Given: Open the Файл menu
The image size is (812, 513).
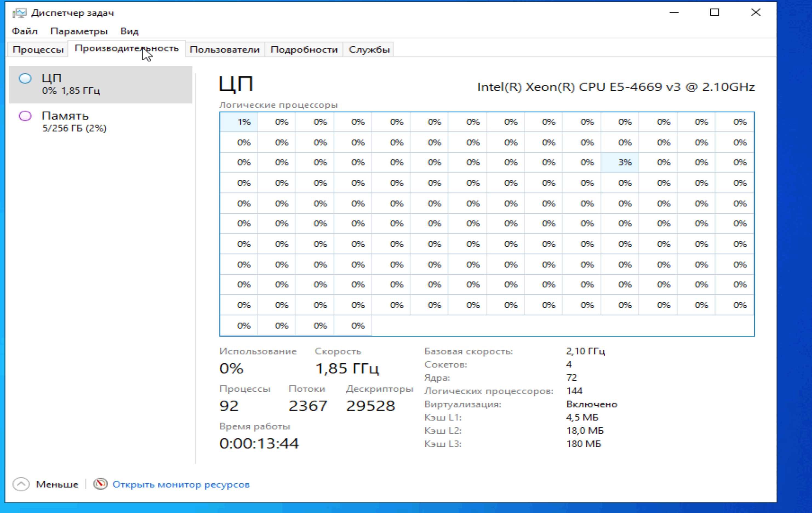Looking at the screenshot, I should tap(25, 31).
